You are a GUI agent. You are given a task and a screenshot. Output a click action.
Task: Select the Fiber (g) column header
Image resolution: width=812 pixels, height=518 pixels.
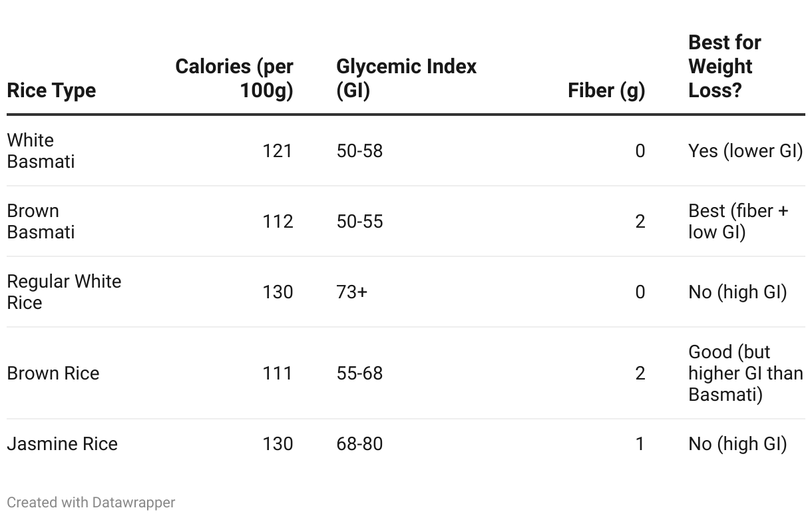(x=606, y=91)
